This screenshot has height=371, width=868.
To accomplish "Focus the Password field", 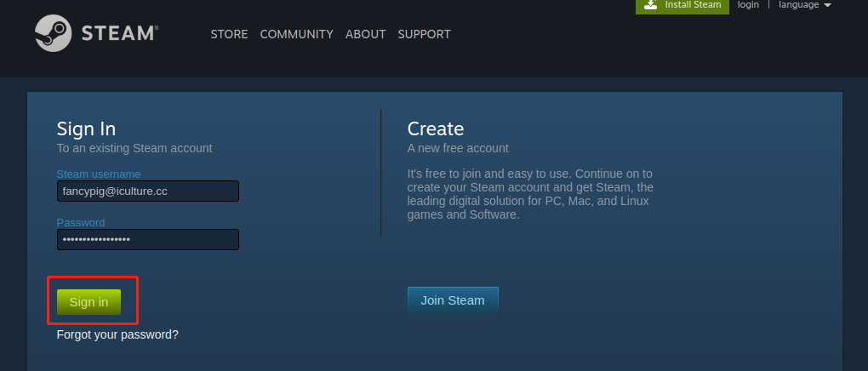I will pyautogui.click(x=148, y=240).
